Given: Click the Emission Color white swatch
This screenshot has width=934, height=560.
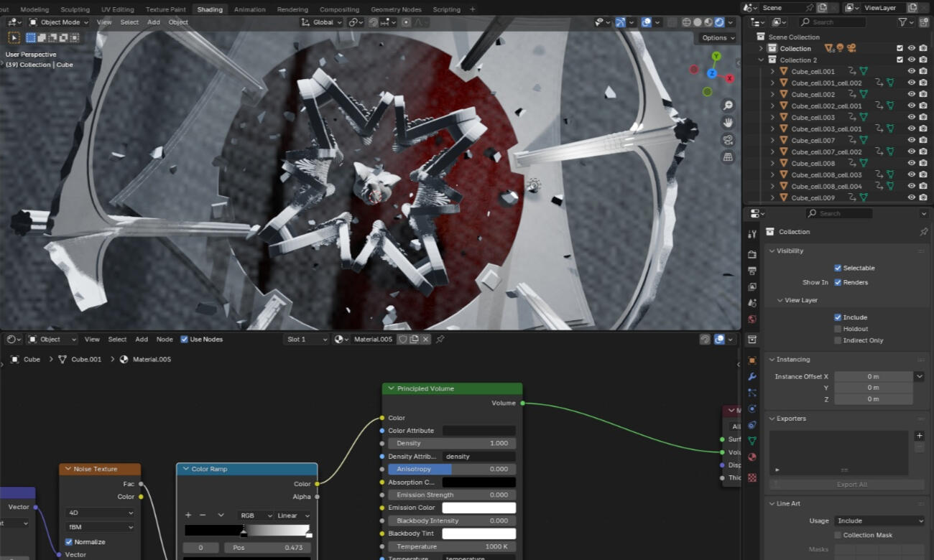Looking at the screenshot, I should [x=478, y=508].
